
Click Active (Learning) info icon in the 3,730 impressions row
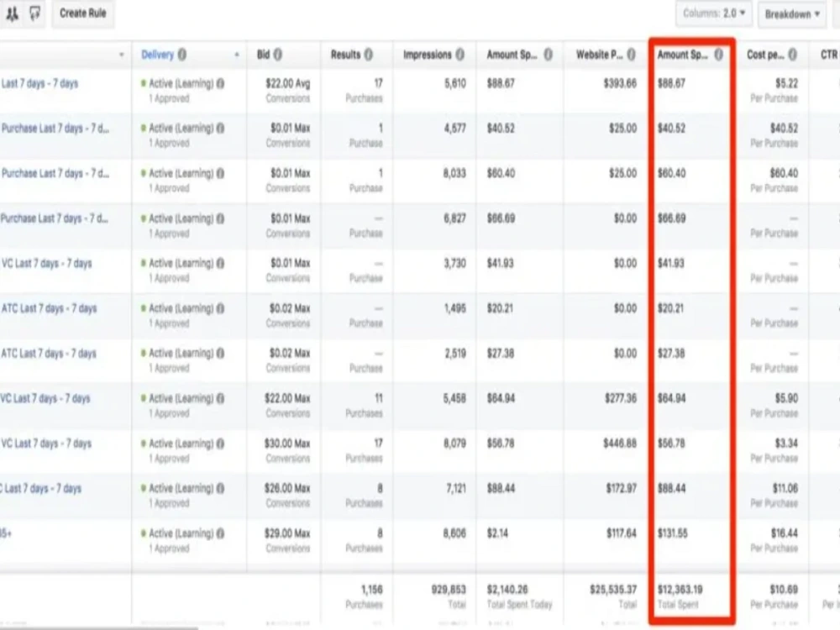coord(220,264)
